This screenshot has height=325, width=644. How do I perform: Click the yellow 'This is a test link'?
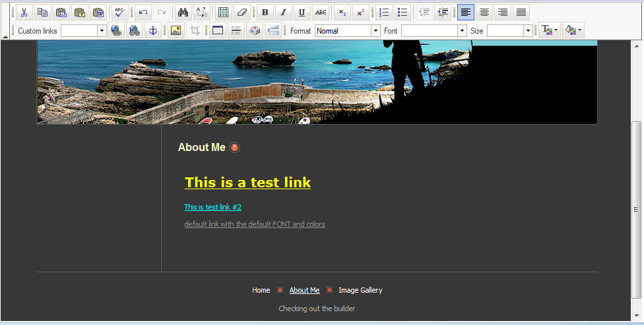coord(247,183)
